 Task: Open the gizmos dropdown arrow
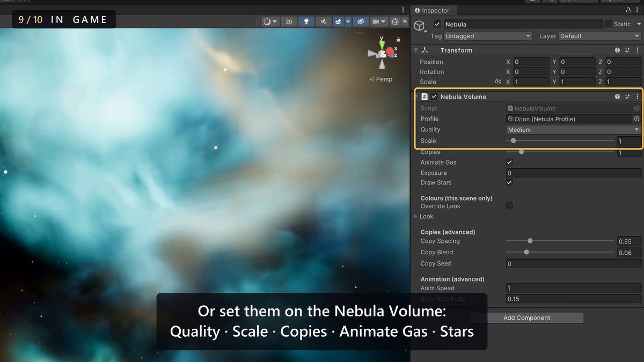pos(405,21)
